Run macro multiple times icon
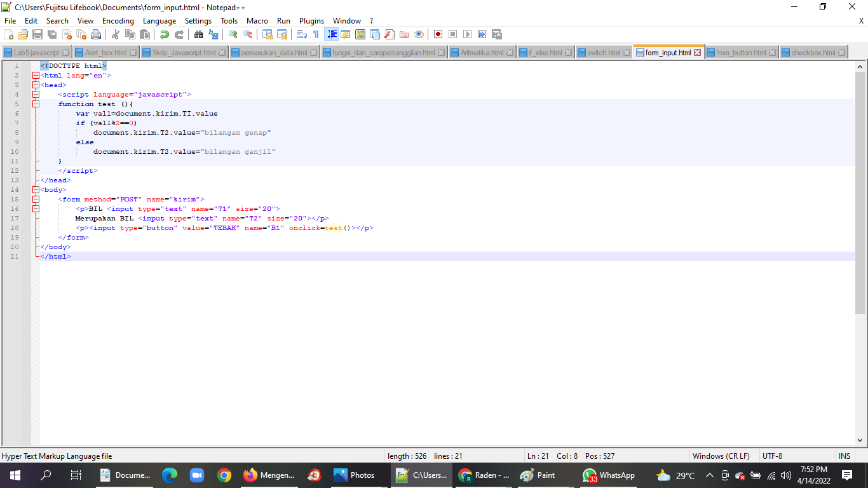 [482, 34]
